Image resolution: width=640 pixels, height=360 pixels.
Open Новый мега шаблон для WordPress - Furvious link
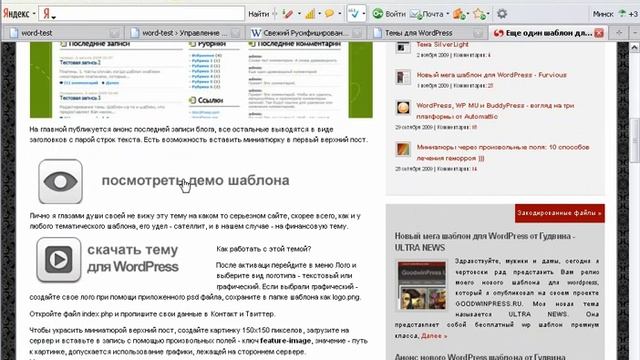click(x=491, y=75)
